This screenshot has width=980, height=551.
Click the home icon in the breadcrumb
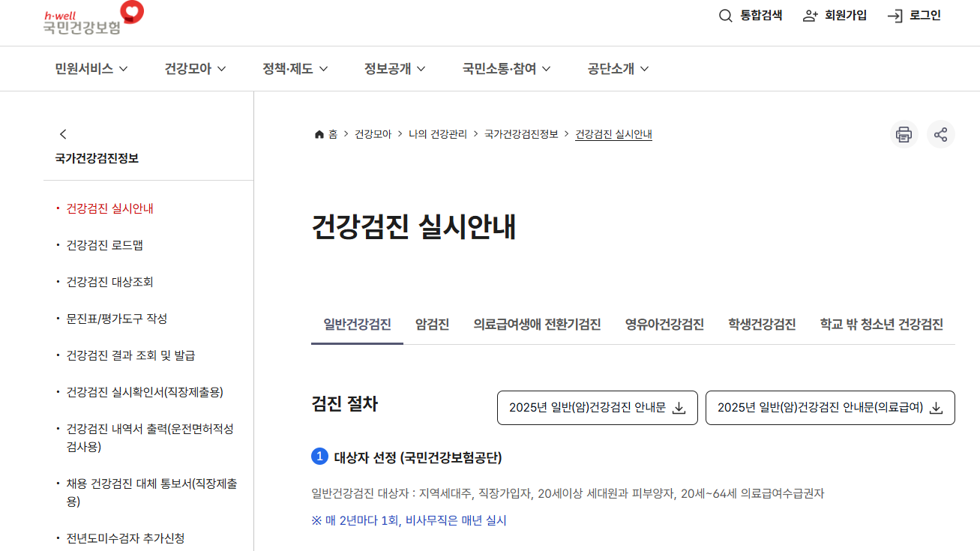click(318, 133)
